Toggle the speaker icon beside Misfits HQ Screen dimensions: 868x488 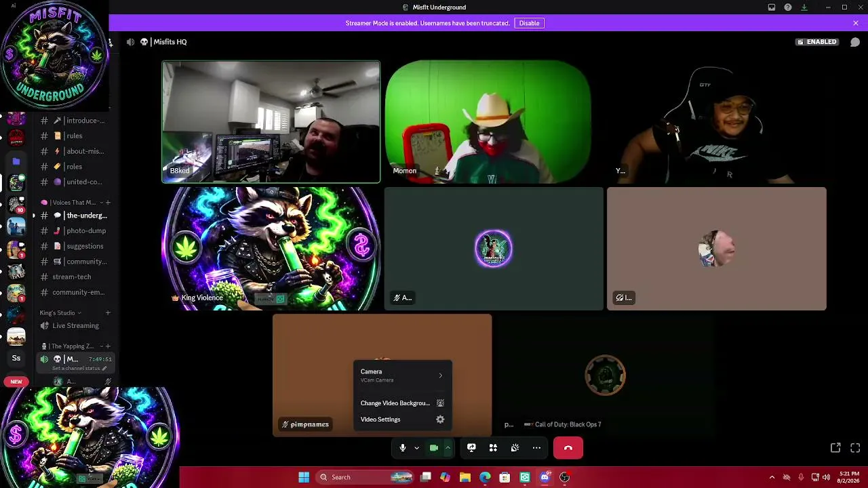click(x=130, y=42)
